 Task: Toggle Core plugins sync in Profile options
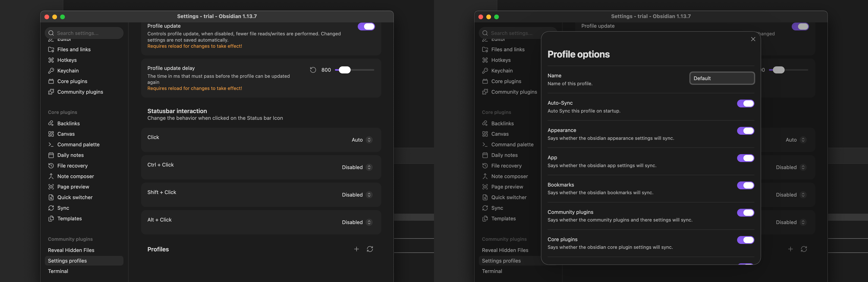pyautogui.click(x=745, y=240)
